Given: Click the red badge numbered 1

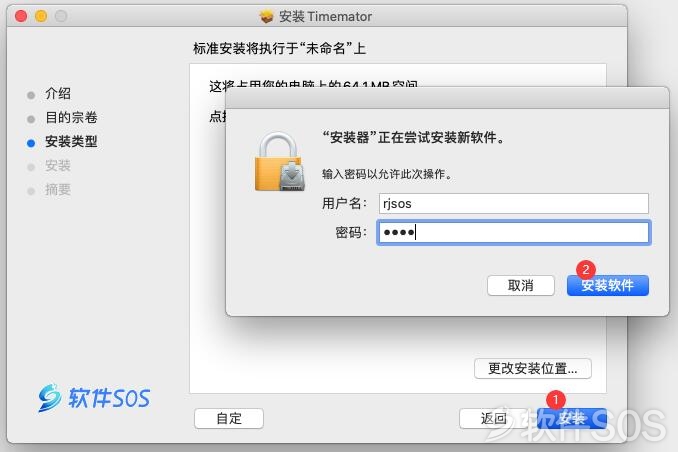Looking at the screenshot, I should pos(556,400).
